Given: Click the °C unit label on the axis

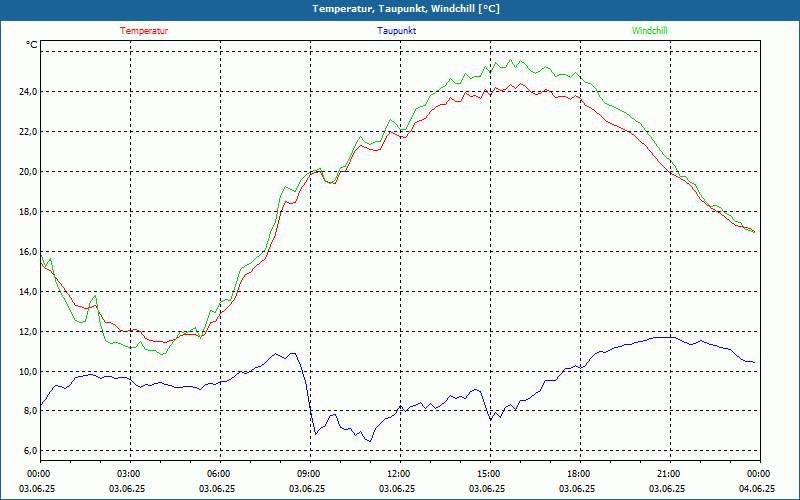Looking at the screenshot, I should 32,45.
